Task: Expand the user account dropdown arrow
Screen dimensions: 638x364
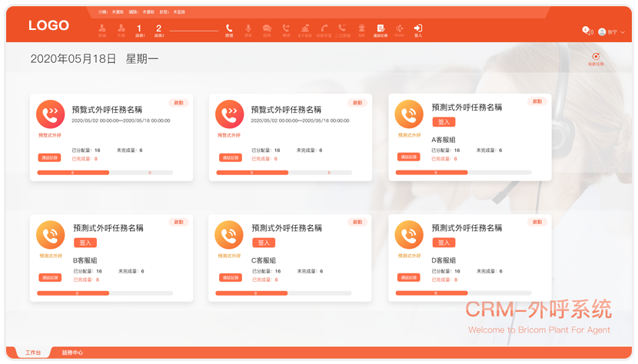Action: pos(623,32)
